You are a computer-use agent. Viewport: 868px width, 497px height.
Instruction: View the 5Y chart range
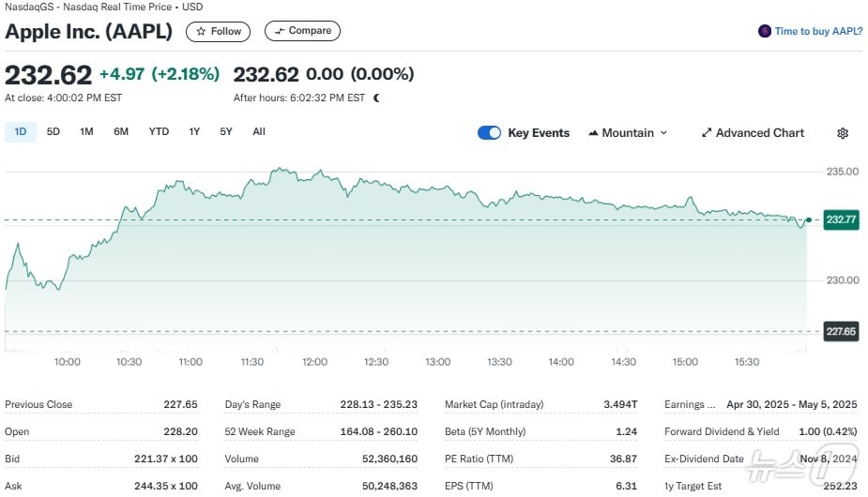[x=225, y=132]
